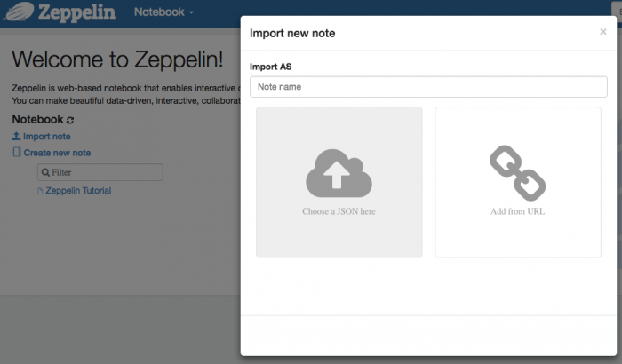Click the Add from URL chain link icon
The height and width of the screenshot is (364, 622).
pos(518,173)
